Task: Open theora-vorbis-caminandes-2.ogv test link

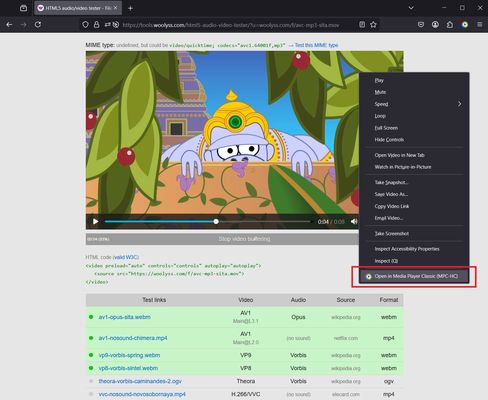Action: coord(140,381)
